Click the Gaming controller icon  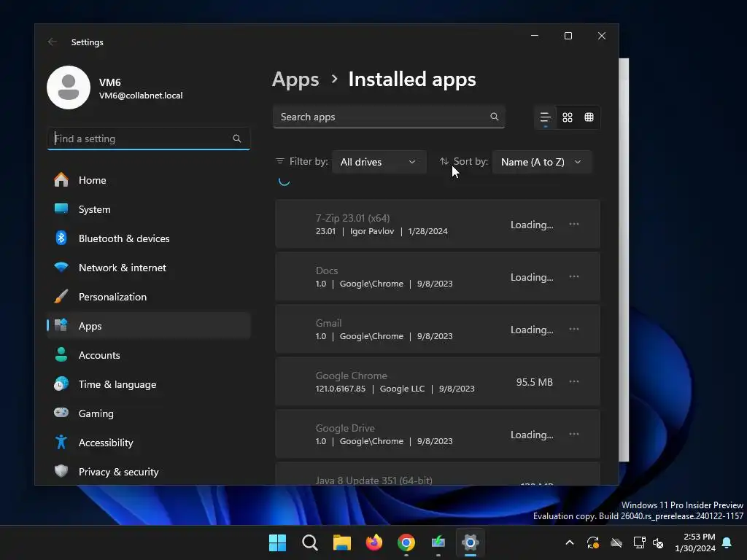tap(61, 413)
